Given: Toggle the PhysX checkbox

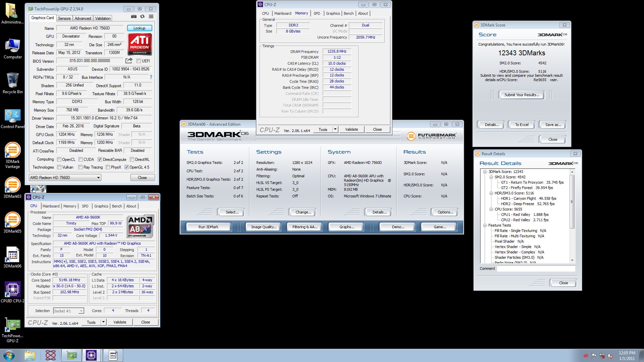Looking at the screenshot, I should tap(108, 167).
